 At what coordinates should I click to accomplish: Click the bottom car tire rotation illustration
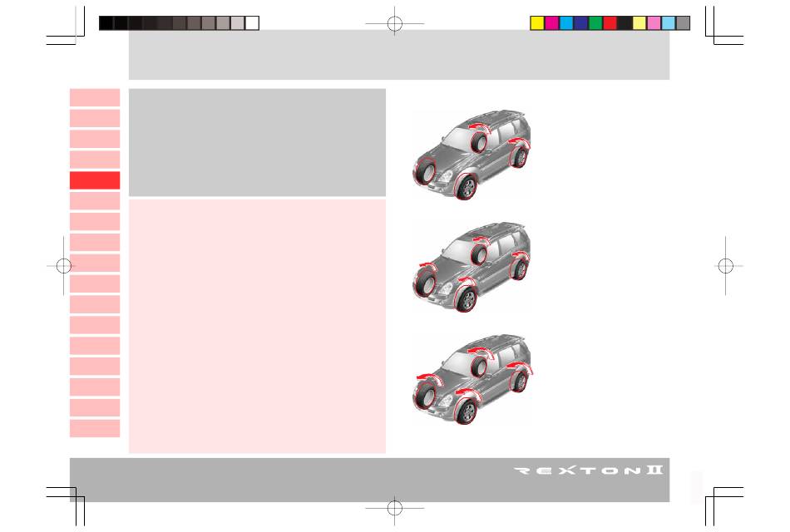[472, 379]
